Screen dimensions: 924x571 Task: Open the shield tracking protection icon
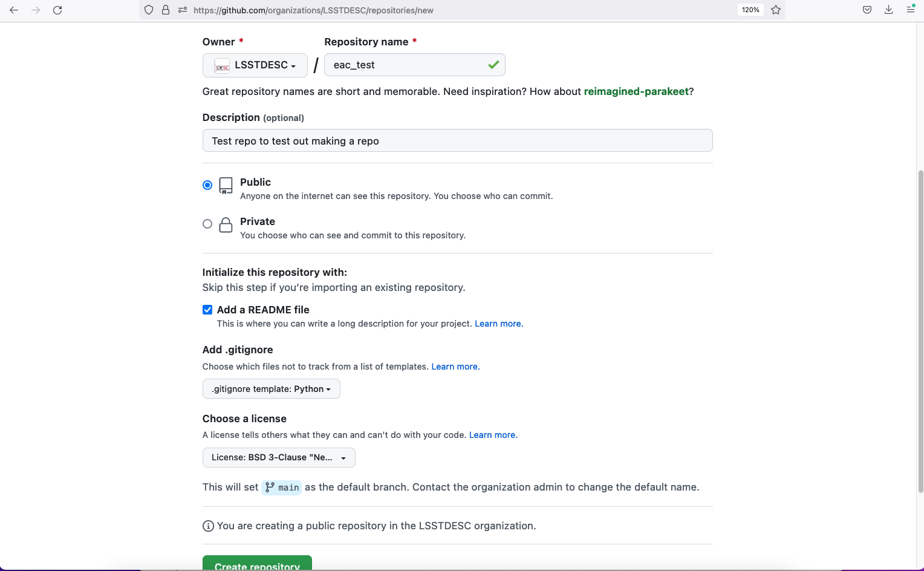coord(149,10)
